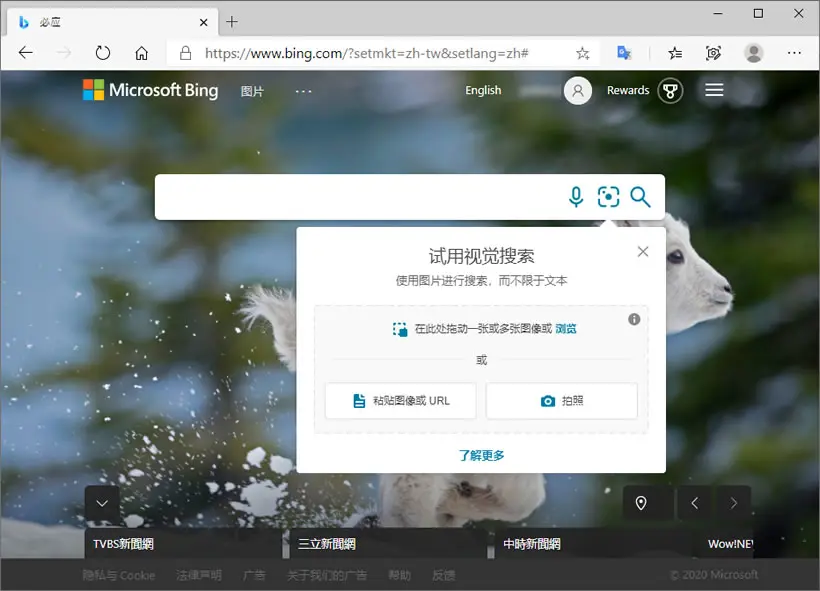Click the image location pin icon
Screen dimensions: 820x591
[641, 503]
